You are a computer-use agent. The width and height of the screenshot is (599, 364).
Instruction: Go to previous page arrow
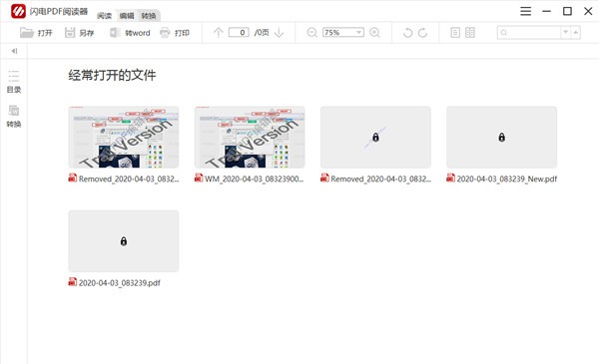click(218, 33)
